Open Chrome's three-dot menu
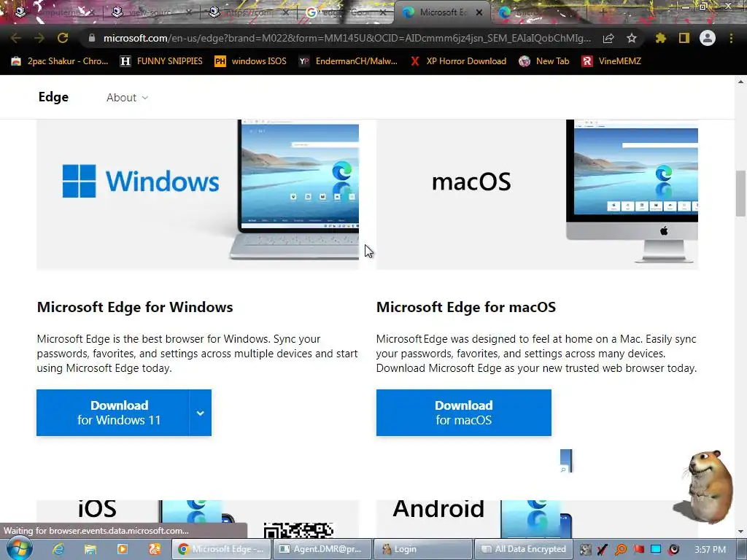The image size is (747, 560). click(731, 38)
